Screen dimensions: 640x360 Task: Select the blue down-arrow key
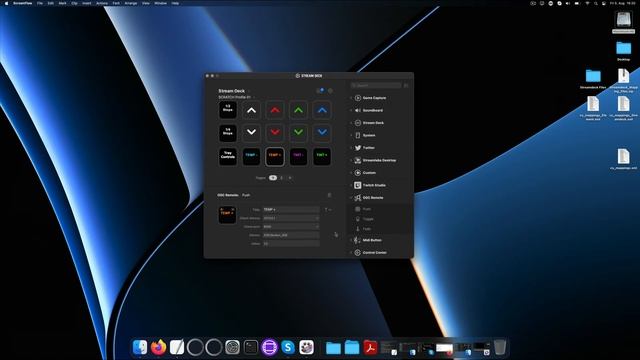click(322, 133)
